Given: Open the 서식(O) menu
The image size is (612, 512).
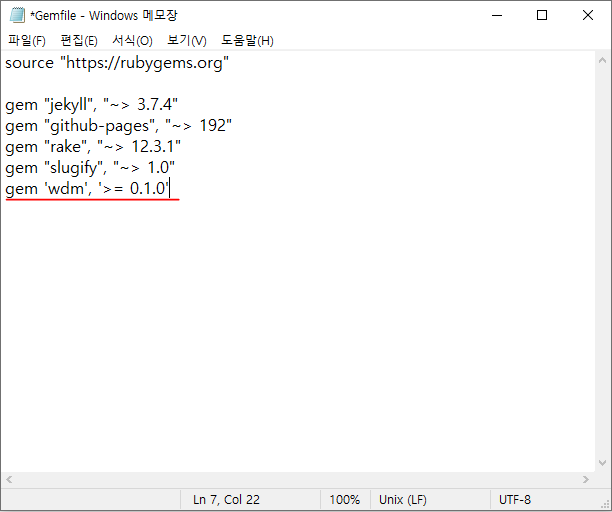Looking at the screenshot, I should tap(132, 41).
